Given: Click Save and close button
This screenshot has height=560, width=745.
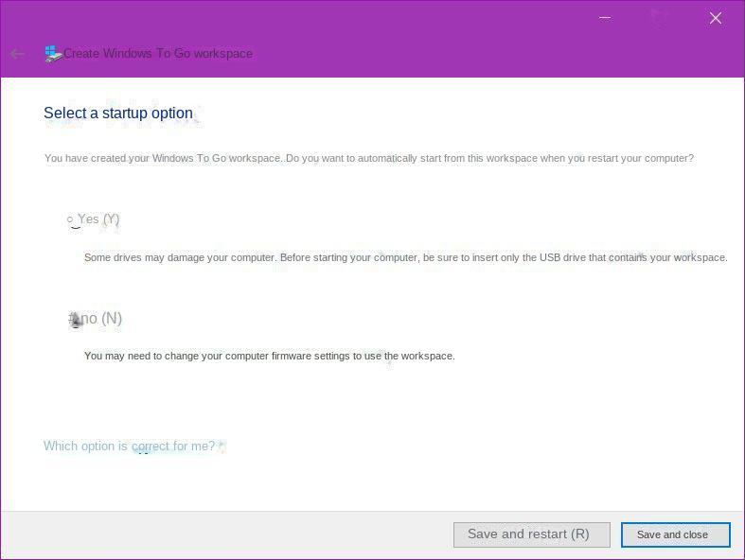Looking at the screenshot, I should (675, 534).
